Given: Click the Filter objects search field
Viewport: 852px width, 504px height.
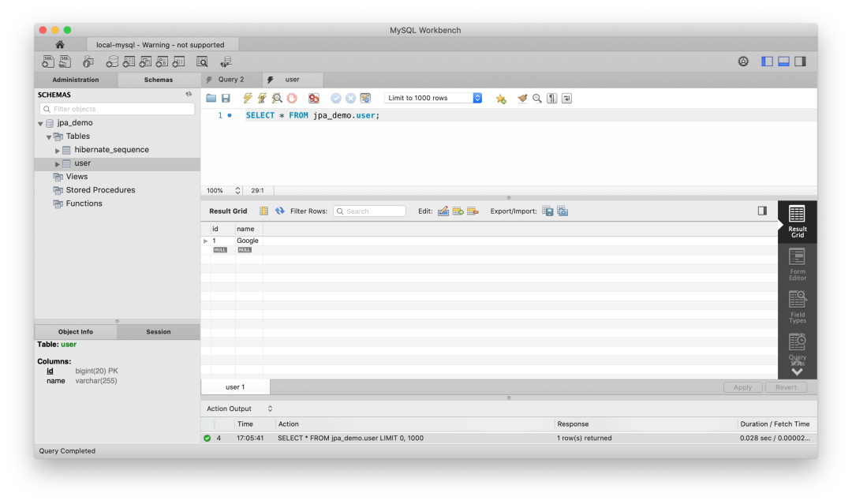Looking at the screenshot, I should coord(118,109).
